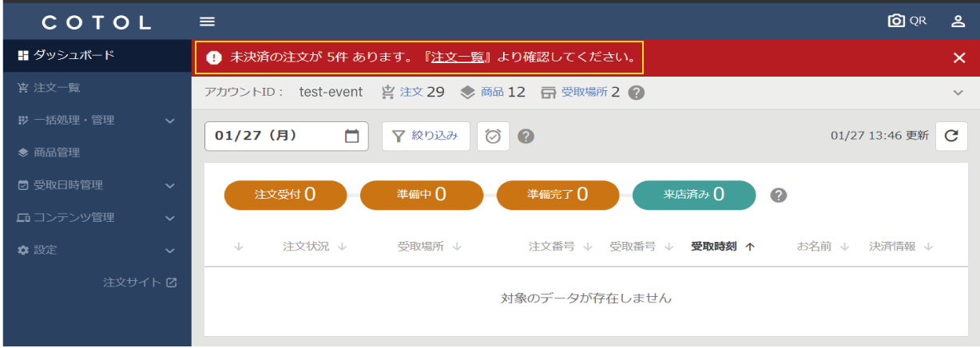Expand the account info bar chevron
Viewport: 980px width, 348px height.
pos(958,93)
